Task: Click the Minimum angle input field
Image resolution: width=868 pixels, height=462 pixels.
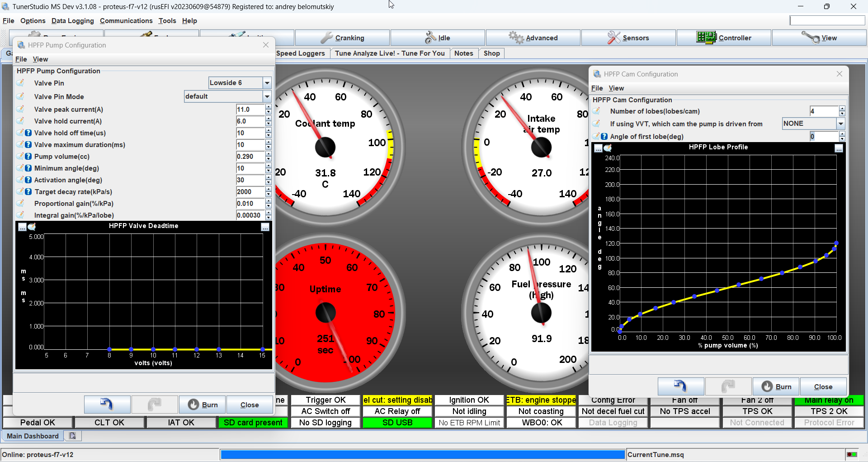Action: tap(250, 168)
